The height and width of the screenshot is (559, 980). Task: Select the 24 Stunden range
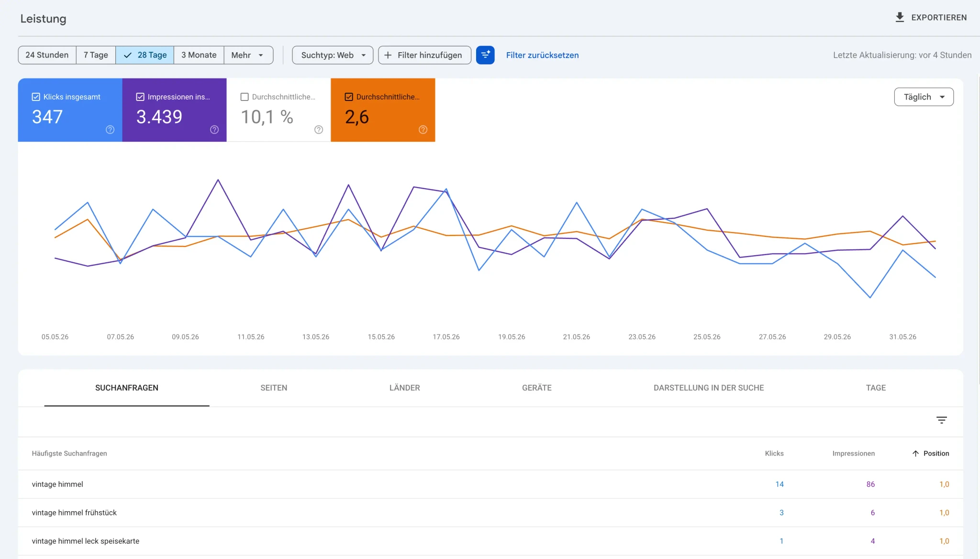coord(47,55)
